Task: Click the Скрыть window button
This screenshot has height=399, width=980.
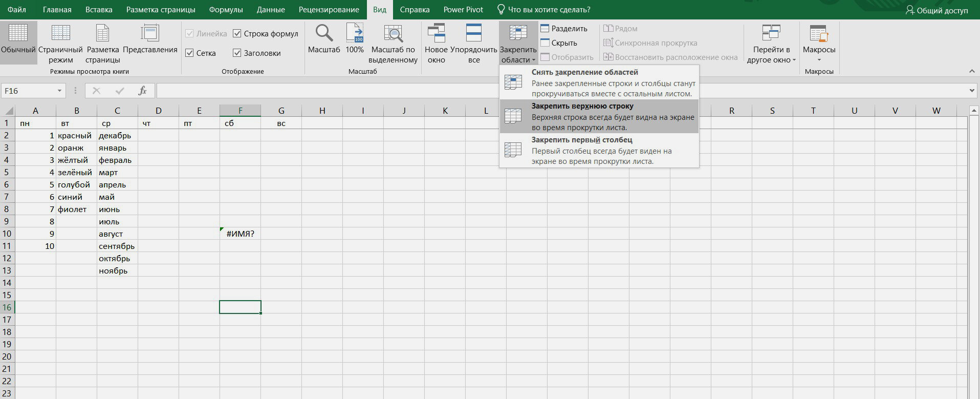Action: (x=559, y=43)
